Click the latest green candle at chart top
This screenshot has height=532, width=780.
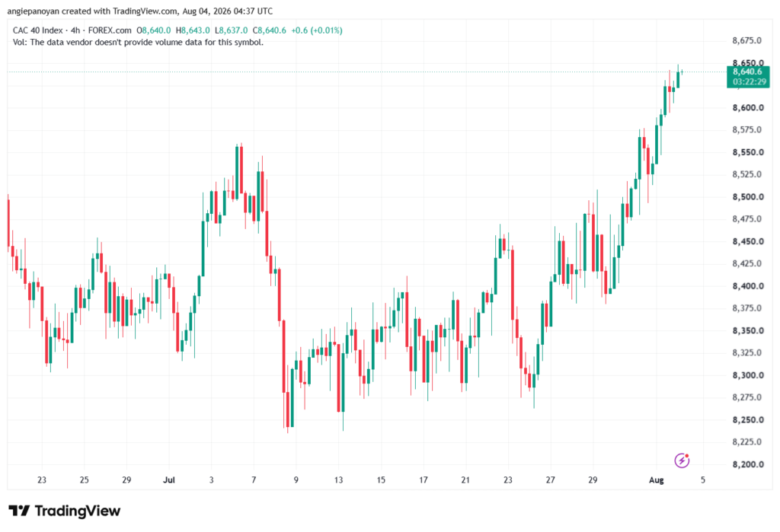(682, 72)
